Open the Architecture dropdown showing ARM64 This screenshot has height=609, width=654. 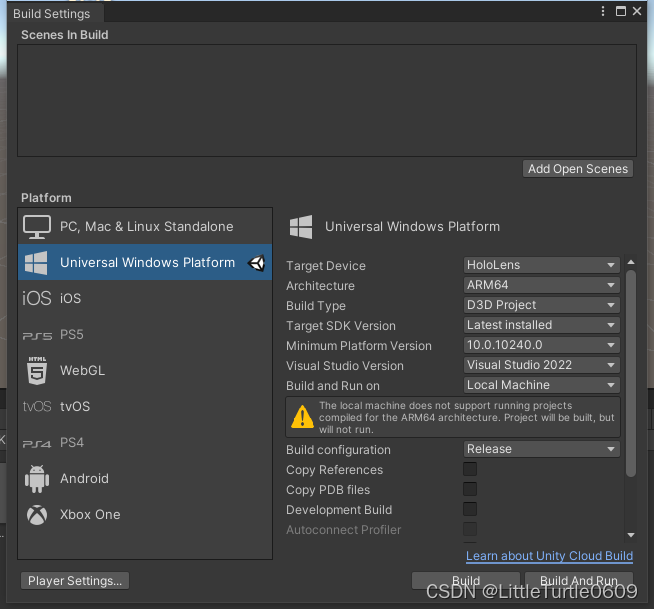[x=541, y=285]
